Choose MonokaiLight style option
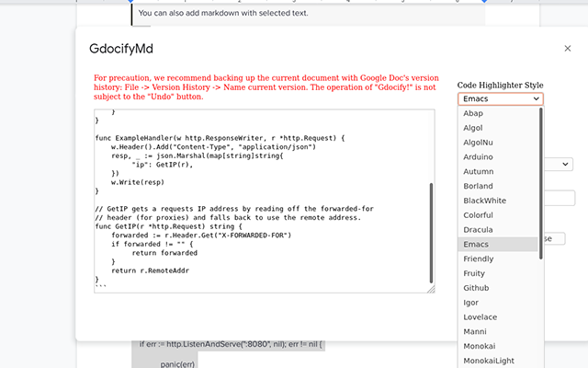Image resolution: width=588 pixels, height=368 pixels. click(x=498, y=361)
